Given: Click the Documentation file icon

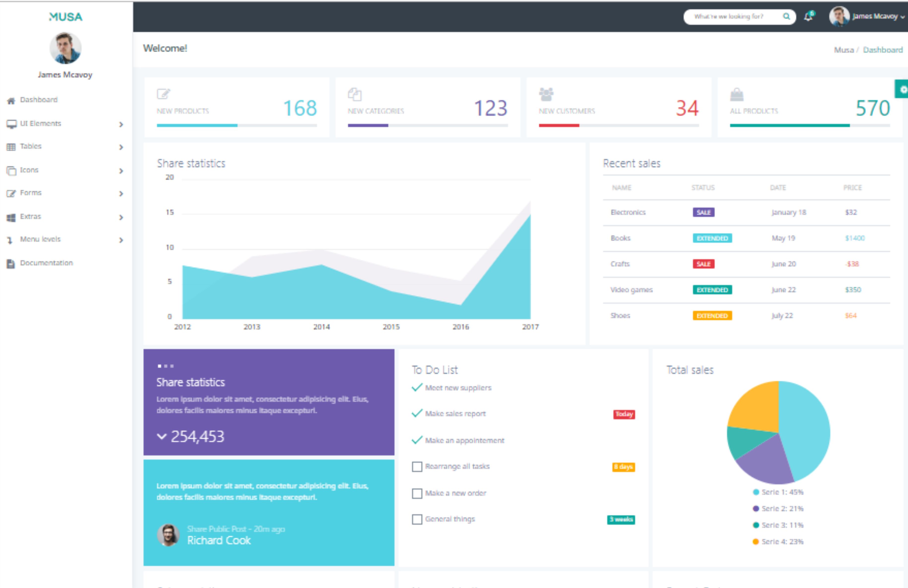Looking at the screenshot, I should [11, 264].
